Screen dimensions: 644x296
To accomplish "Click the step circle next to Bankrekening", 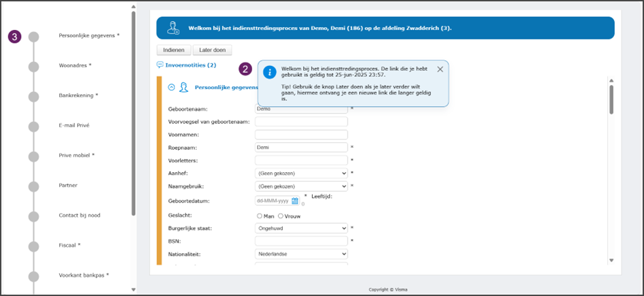I will point(33,97).
